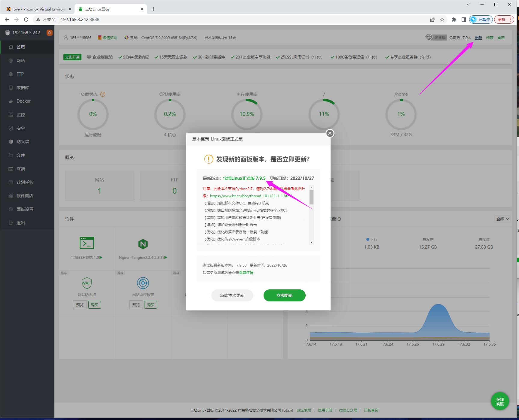The image size is (519, 420).
Task: Click the root disk 11% gauge
Action: tap(324, 114)
